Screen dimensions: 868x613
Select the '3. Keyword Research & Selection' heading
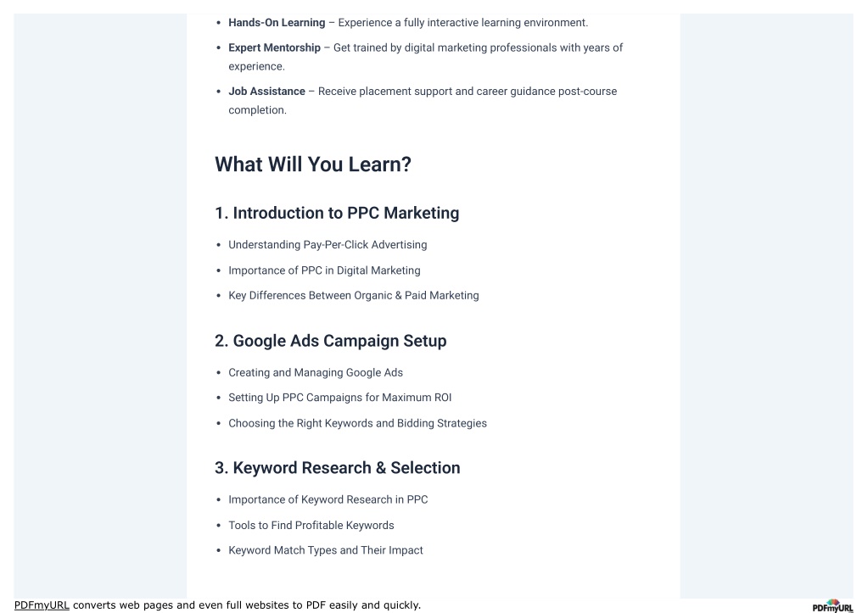click(337, 468)
